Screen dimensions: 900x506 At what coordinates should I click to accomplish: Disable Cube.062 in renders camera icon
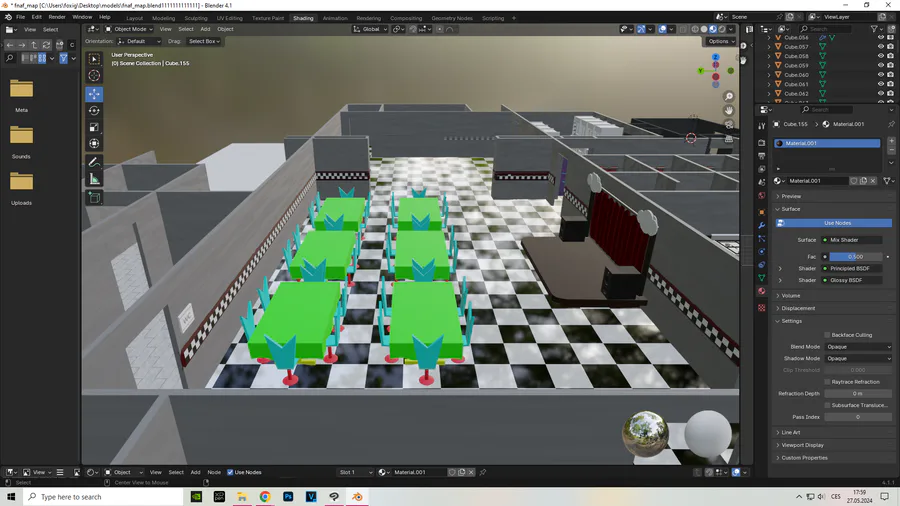pos(890,94)
